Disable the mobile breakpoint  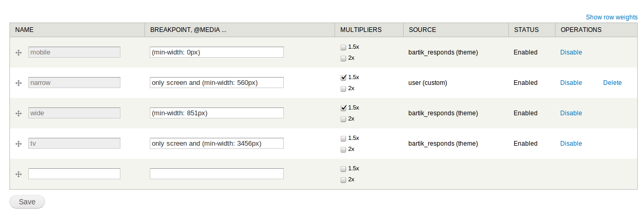(571, 52)
